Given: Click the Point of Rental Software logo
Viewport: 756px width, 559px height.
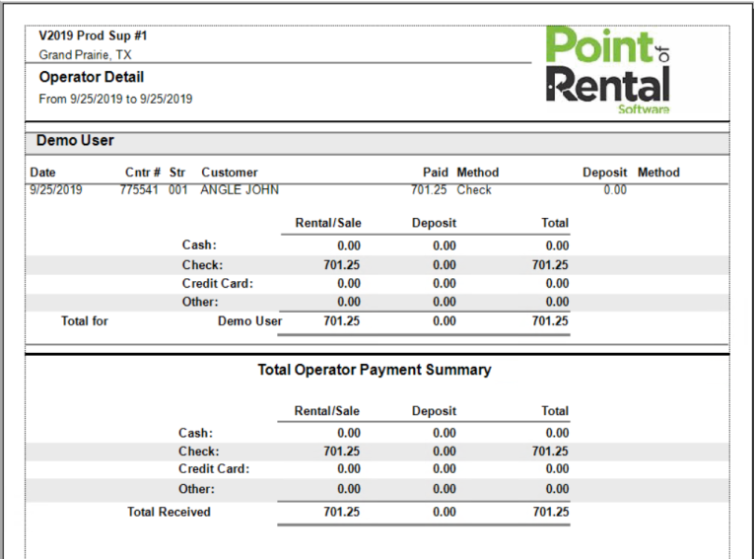Looking at the screenshot, I should point(608,70).
